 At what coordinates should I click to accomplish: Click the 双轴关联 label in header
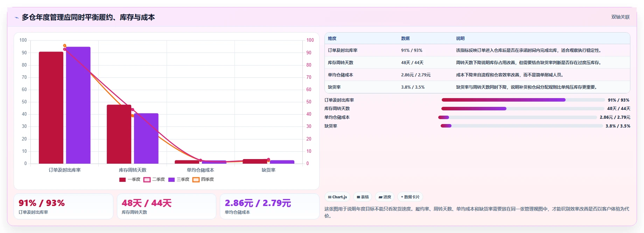(x=620, y=17)
